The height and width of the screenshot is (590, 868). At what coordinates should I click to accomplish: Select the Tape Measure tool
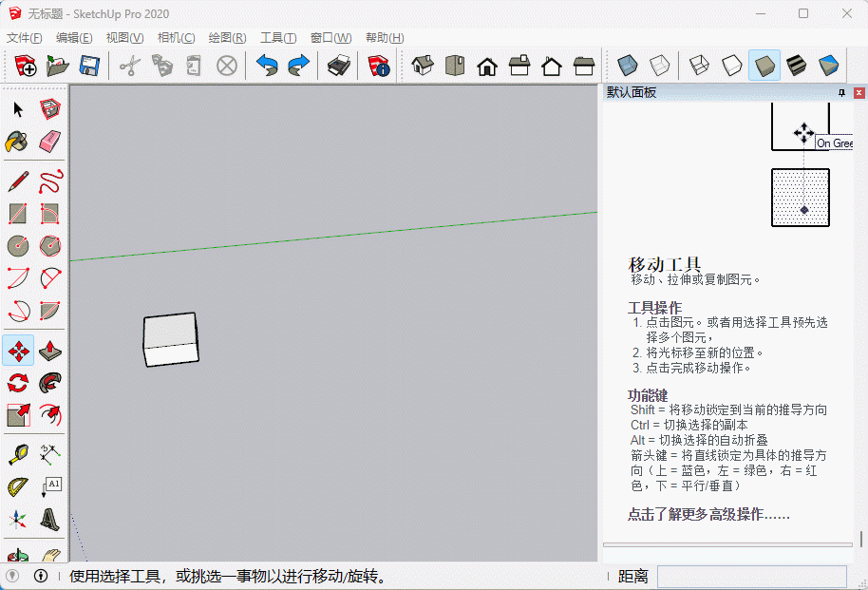point(17,455)
